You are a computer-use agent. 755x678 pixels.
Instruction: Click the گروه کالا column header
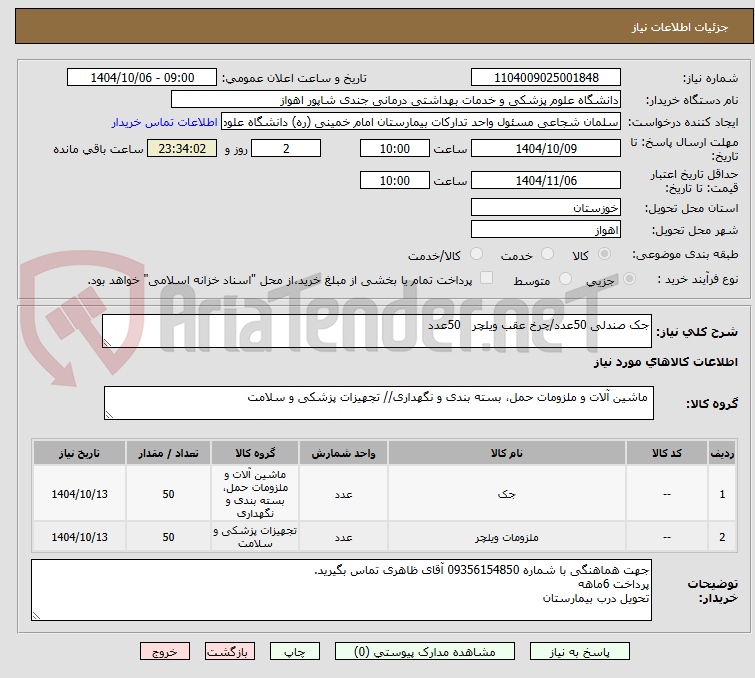[x=255, y=453]
